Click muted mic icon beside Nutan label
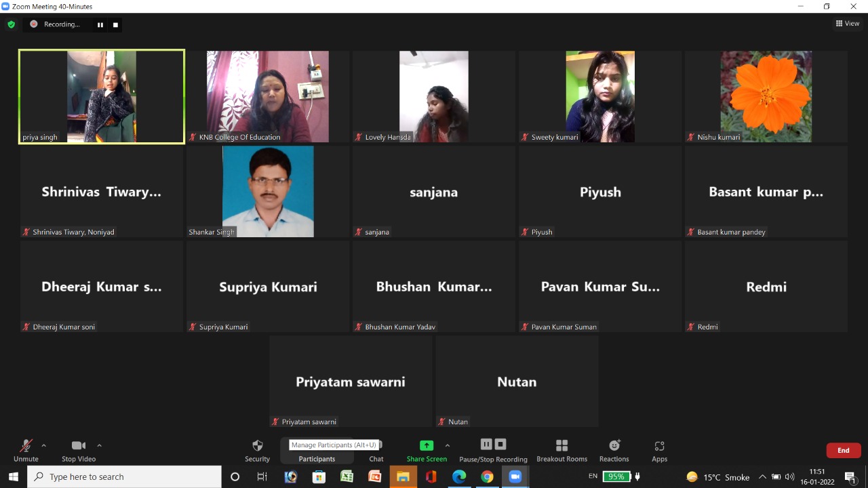Viewport: 868px width, 488px height. tap(442, 422)
